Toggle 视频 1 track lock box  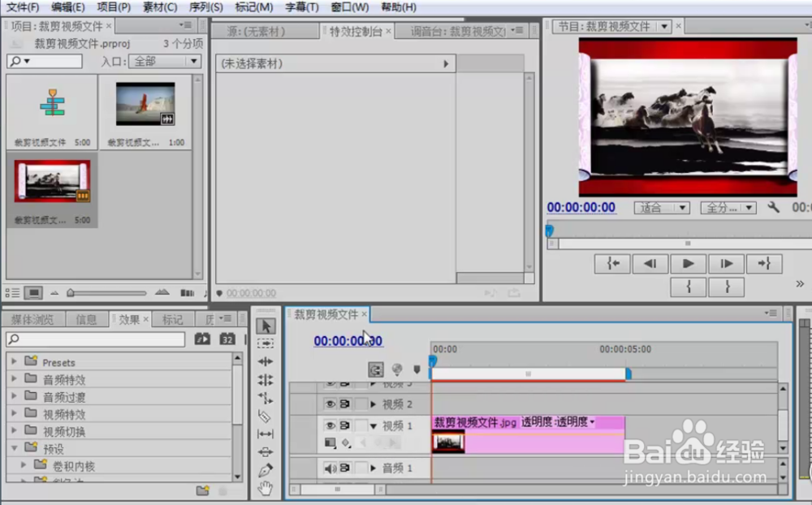[361, 425]
